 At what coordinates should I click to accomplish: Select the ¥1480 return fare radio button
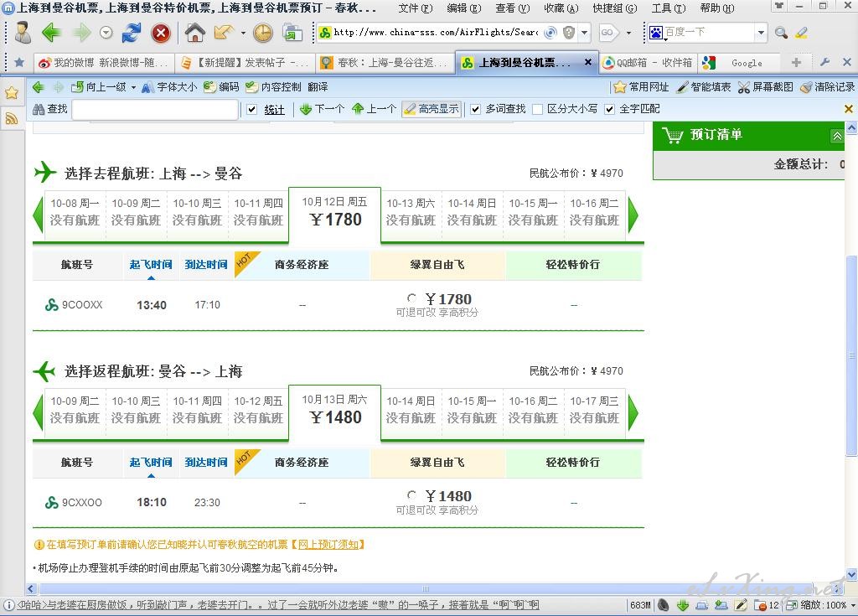411,495
